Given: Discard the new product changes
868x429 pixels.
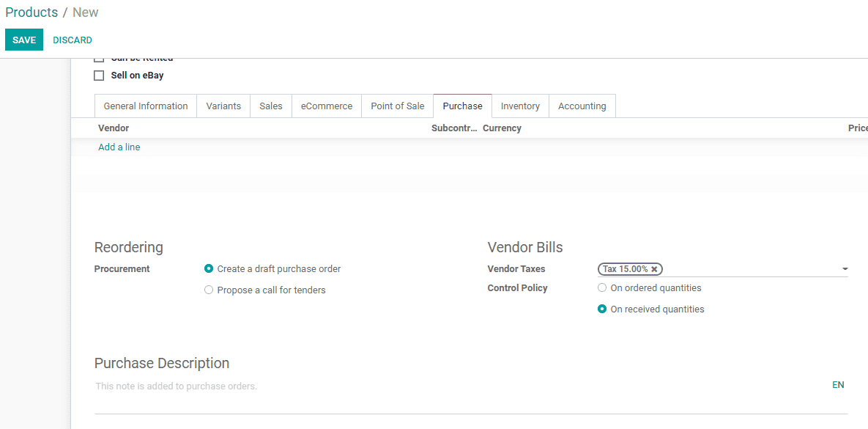Looking at the screenshot, I should pos(73,40).
